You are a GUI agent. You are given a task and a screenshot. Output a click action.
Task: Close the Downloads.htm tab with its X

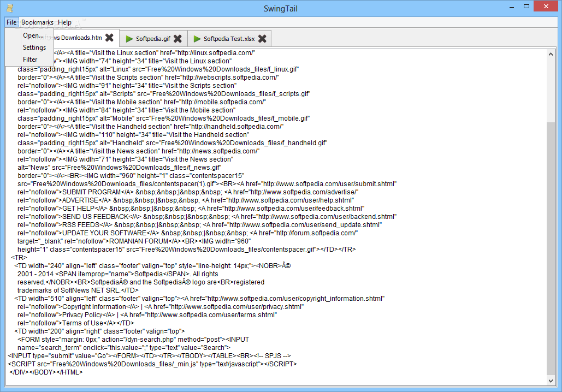tap(110, 38)
